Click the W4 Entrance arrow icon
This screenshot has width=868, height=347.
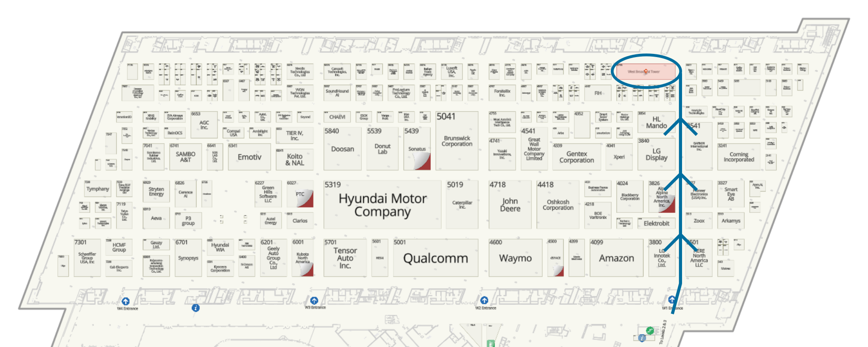click(x=126, y=301)
